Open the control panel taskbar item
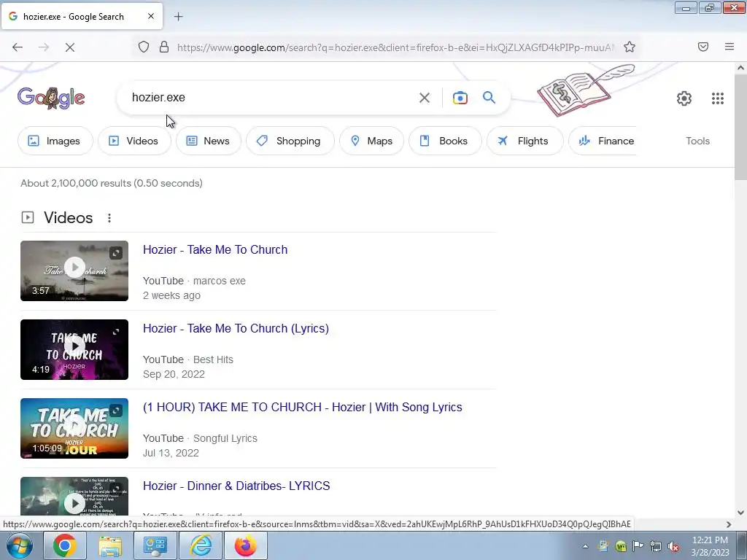Screen dimensions: 747x560 (155, 545)
